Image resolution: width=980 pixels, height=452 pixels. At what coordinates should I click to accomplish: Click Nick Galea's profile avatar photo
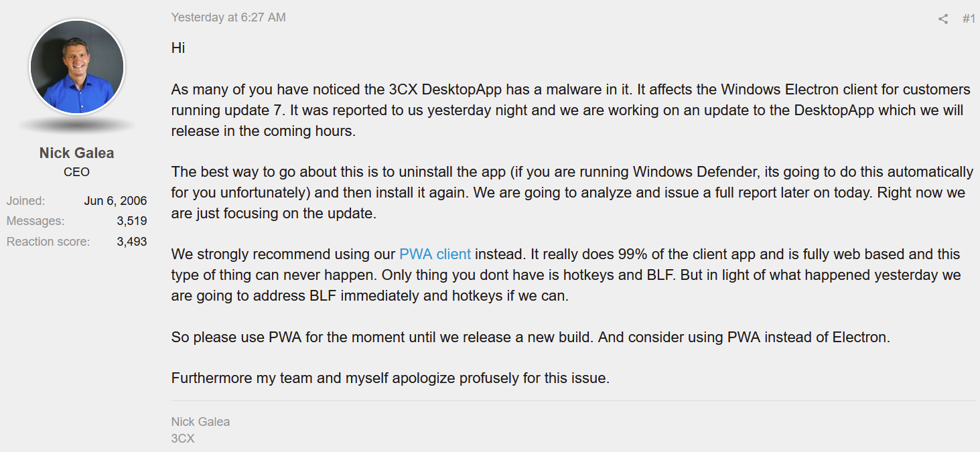point(77,67)
